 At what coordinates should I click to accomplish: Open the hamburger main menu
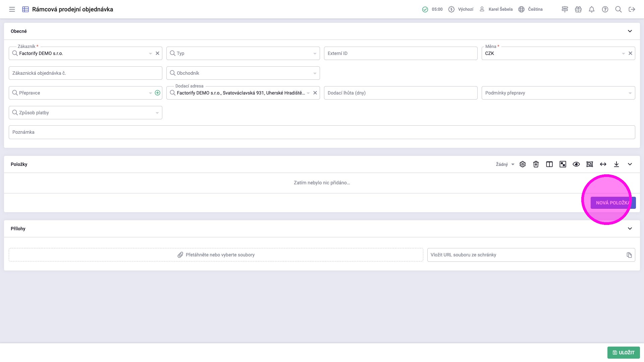pos(12,9)
